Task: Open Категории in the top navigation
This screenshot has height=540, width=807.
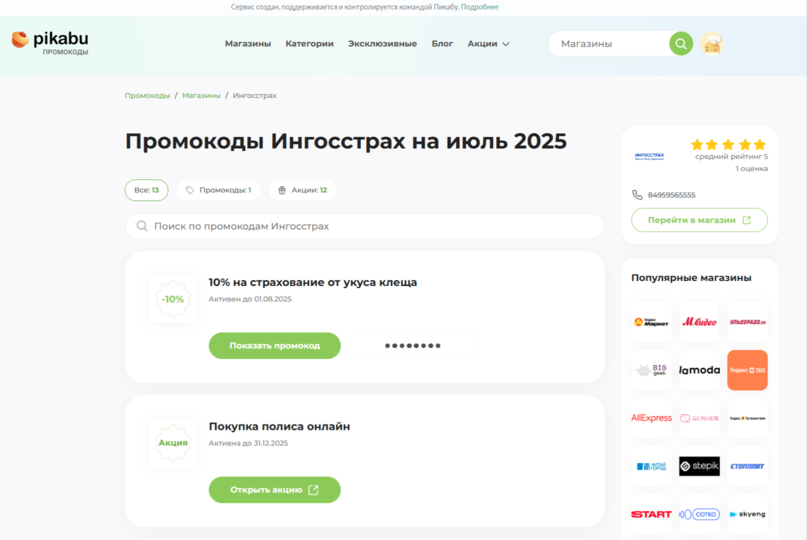Action: click(309, 44)
